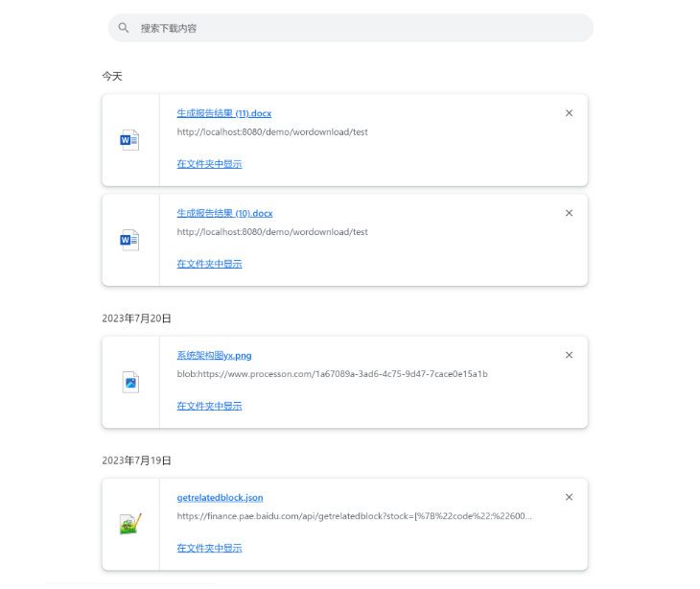This screenshot has height=589, width=700.
Task: Click the Word icon for 生成报告结果 (11).docx
Action: [x=129, y=140]
